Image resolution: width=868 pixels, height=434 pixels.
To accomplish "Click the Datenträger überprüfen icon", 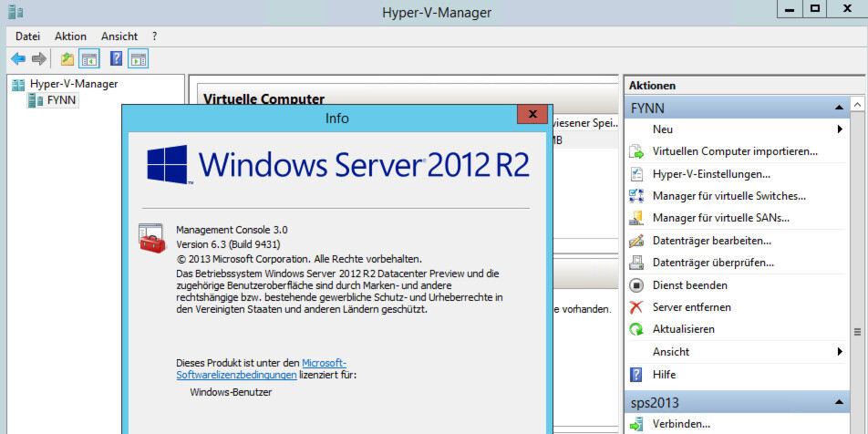I will (636, 263).
